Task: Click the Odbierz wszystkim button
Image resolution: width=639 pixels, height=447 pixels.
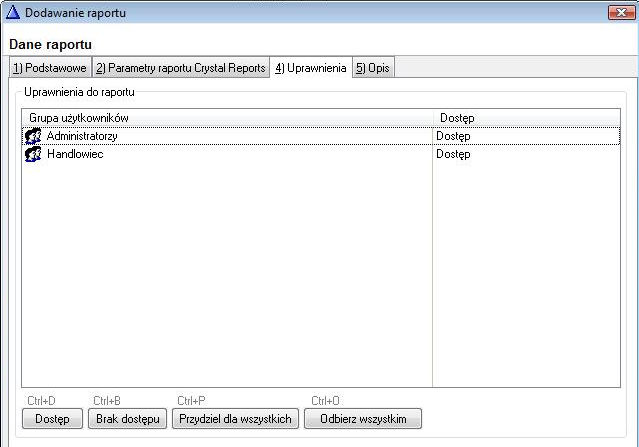Action: [x=363, y=418]
